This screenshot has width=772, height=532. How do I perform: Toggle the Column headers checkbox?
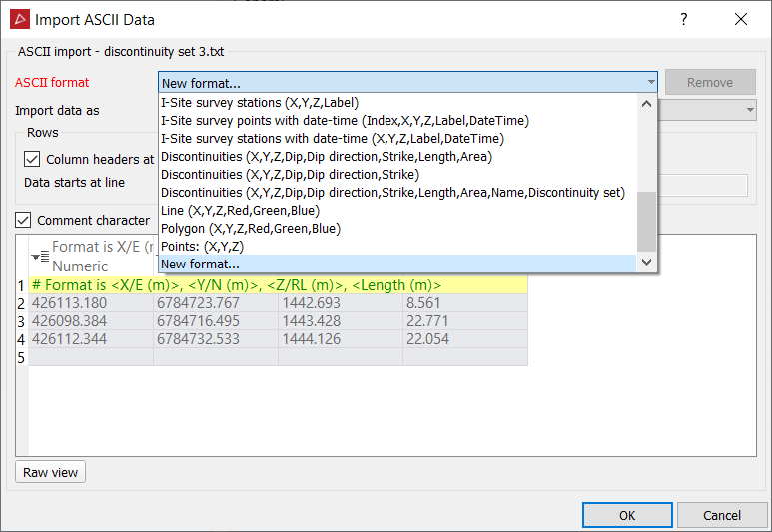click(x=33, y=159)
